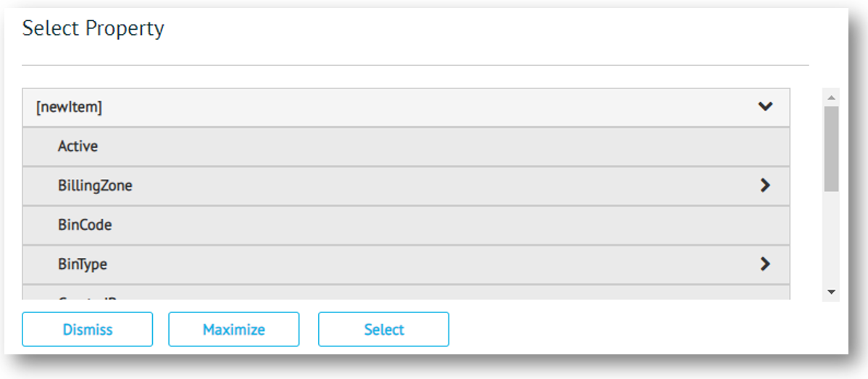
Task: Collapse the [newItem] node with its down chevron
Action: (x=765, y=107)
